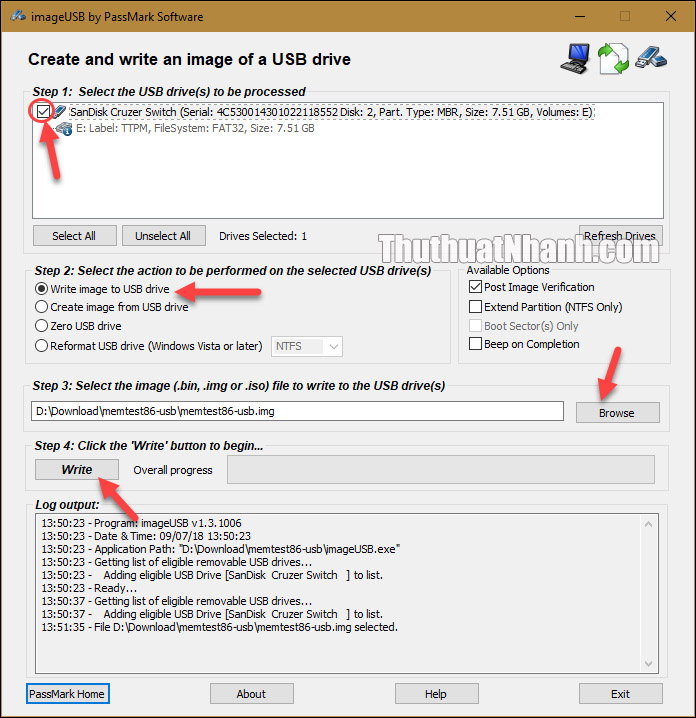Click the Exit button
Screen dimensions: 696x718
(620, 694)
